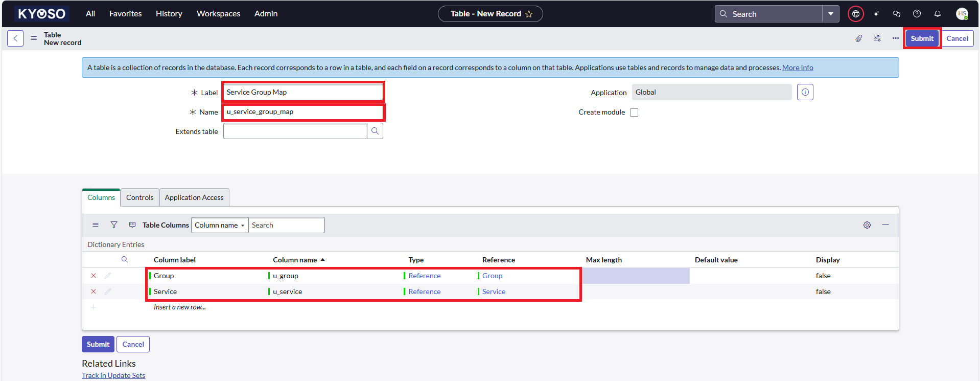
Task: Click the Extends table input field
Action: click(295, 131)
